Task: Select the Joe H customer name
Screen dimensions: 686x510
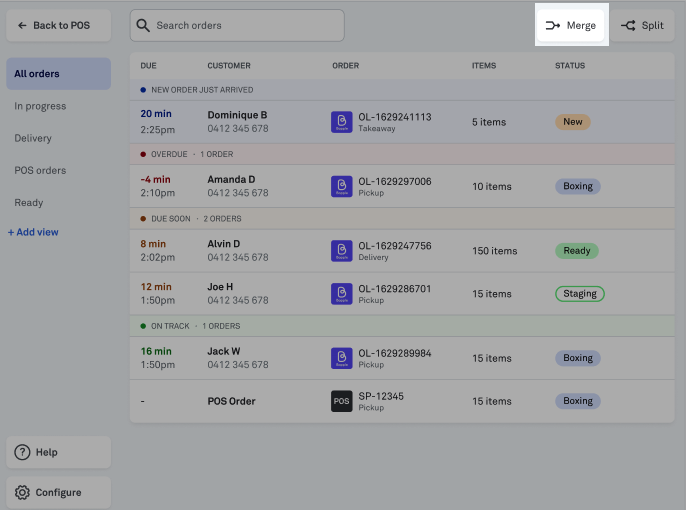Action: click(x=220, y=286)
